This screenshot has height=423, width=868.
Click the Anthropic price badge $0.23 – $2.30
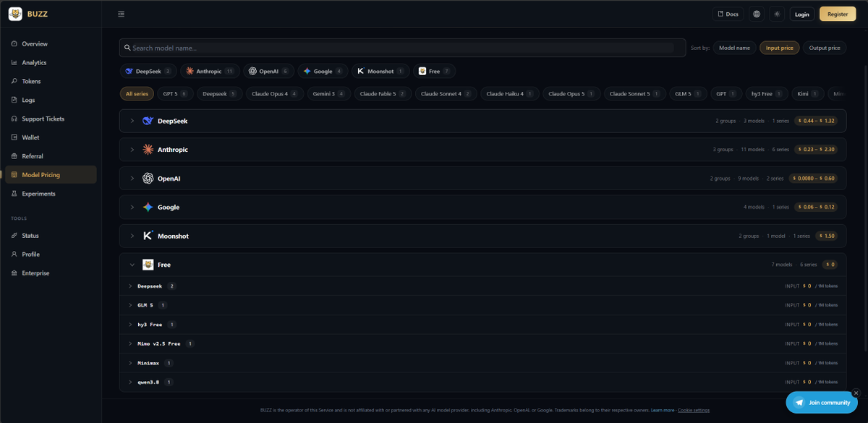pyautogui.click(x=816, y=150)
